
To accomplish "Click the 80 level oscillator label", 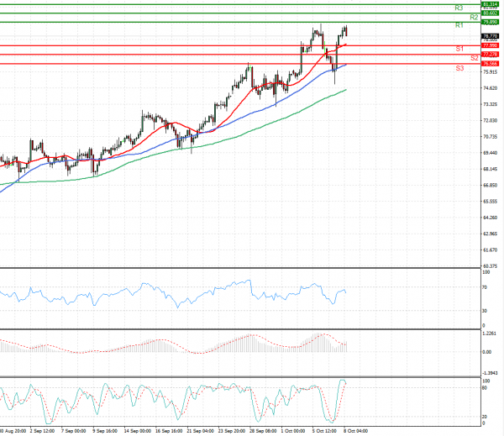I will [485, 388].
